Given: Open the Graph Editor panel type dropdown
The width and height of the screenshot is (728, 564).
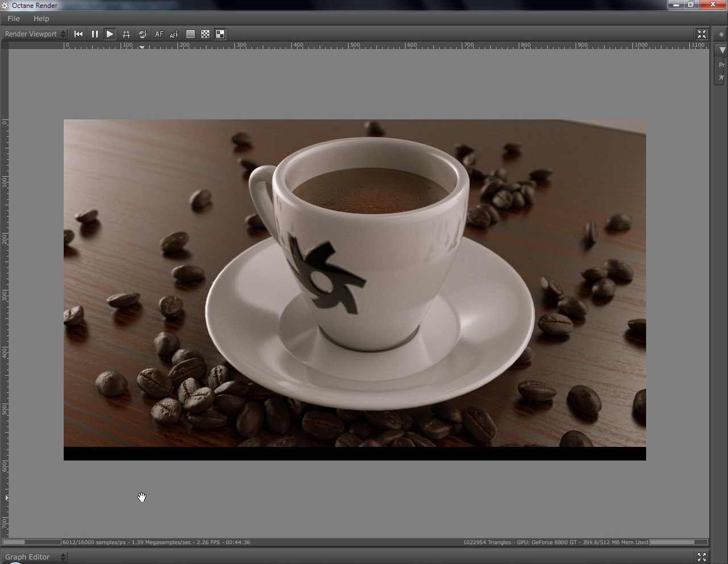Looking at the screenshot, I should pos(35,557).
